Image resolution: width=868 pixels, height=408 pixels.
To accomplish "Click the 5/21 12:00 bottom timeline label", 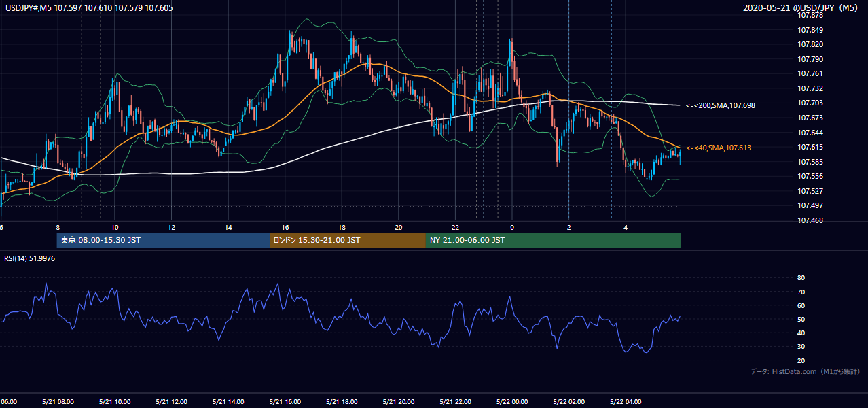I will coord(171,401).
